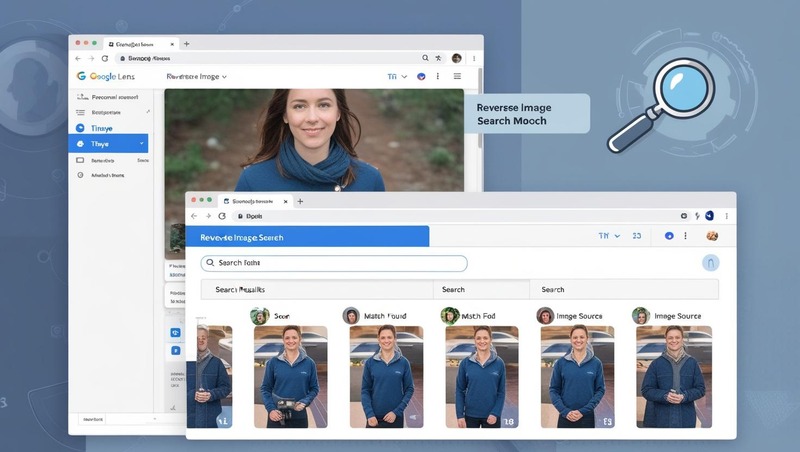This screenshot has width=800, height=452.
Task: Bookmark the page with the star icon in Lens window
Action: pos(438,58)
